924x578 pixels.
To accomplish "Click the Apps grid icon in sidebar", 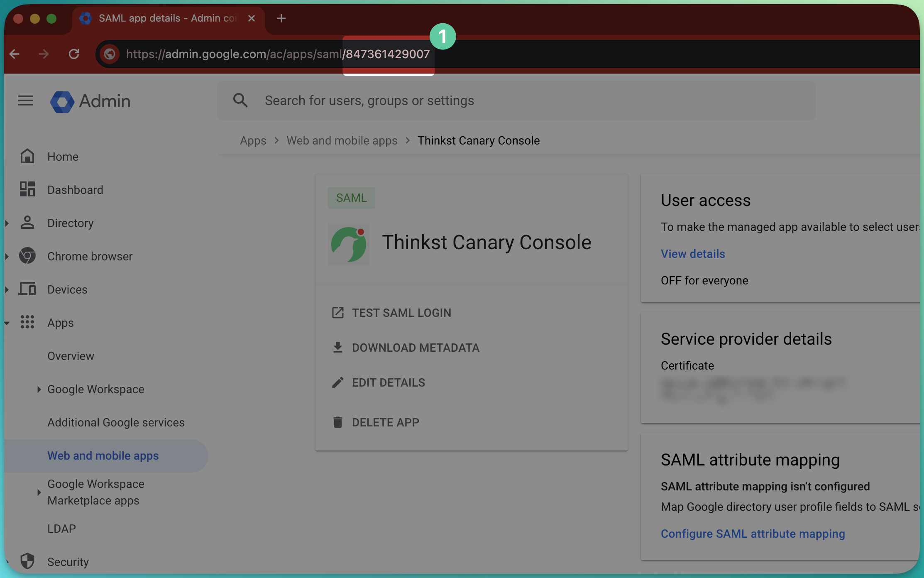I will click(x=27, y=322).
